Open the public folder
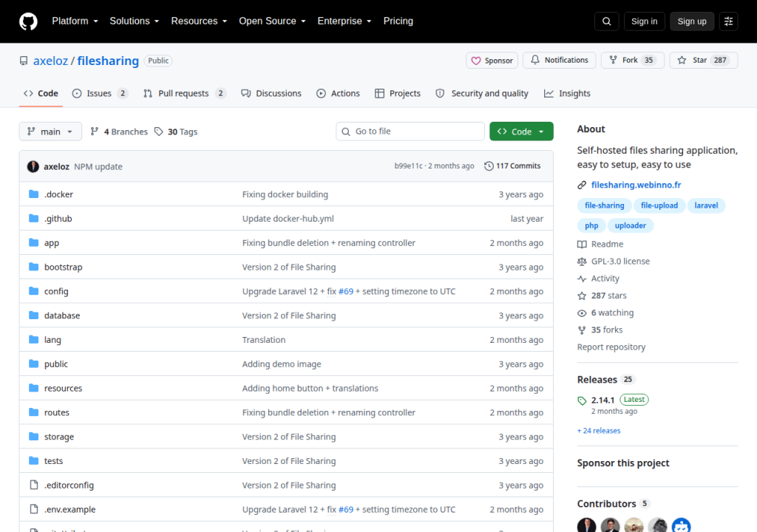 [56, 364]
